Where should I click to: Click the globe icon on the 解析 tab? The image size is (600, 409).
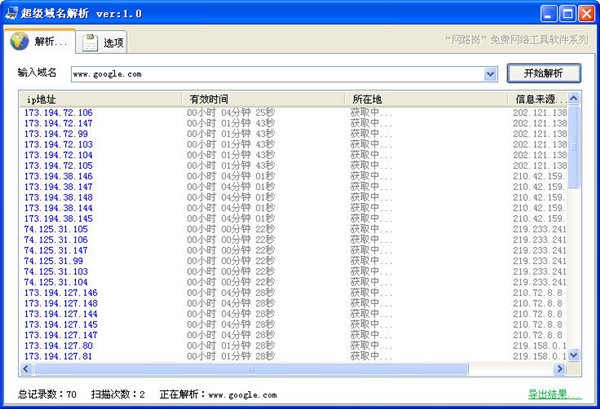coord(21,42)
